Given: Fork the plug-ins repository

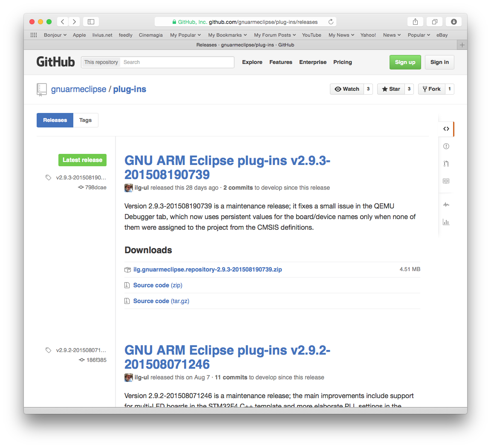Looking at the screenshot, I should click(x=431, y=89).
